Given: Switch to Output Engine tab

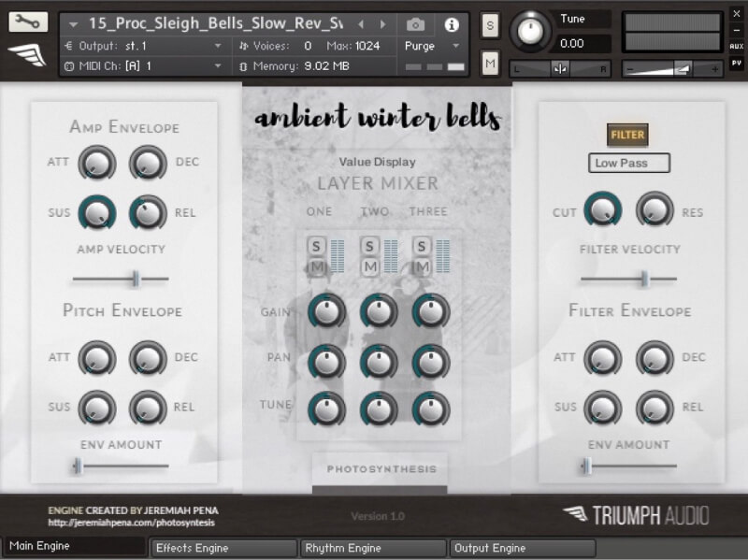Looking at the screenshot, I should (x=522, y=548).
